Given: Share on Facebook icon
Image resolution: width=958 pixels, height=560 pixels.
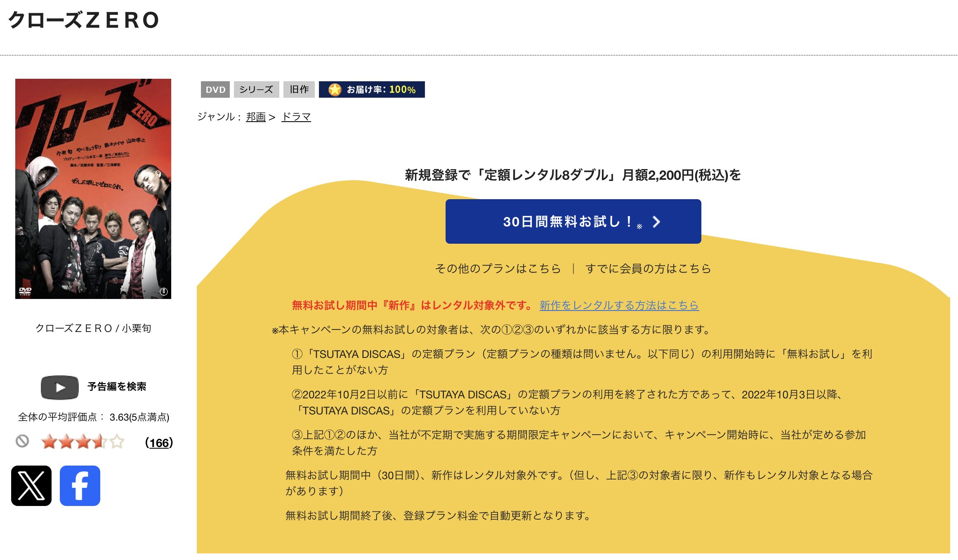Looking at the screenshot, I should pyautogui.click(x=80, y=485).
